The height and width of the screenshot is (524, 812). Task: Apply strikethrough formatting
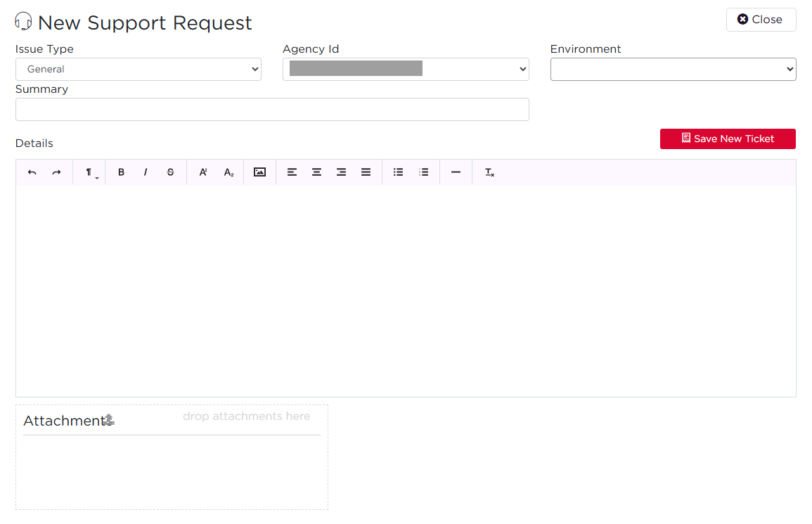[x=170, y=172]
